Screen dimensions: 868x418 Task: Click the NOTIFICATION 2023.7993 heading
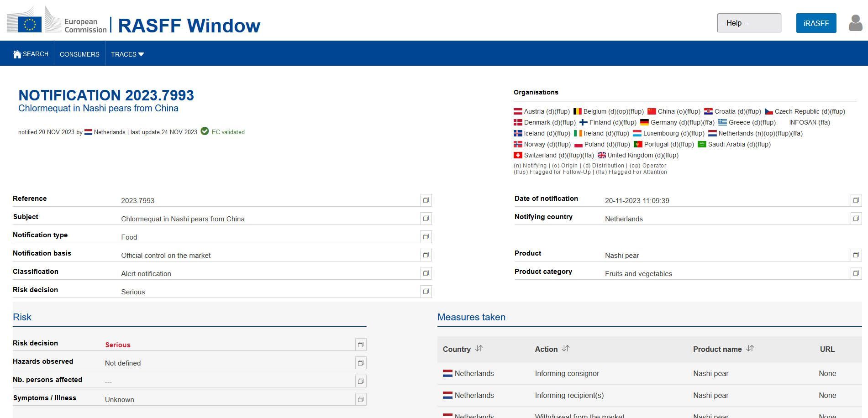click(106, 95)
